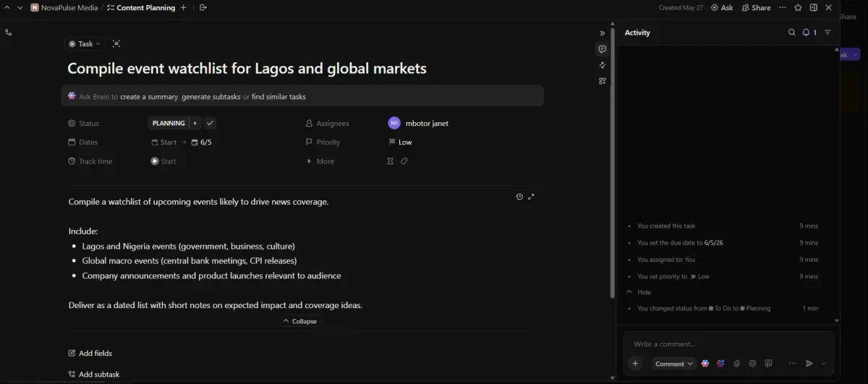
Task: Click the move task icon in breadcrumb bar
Action: point(203,7)
